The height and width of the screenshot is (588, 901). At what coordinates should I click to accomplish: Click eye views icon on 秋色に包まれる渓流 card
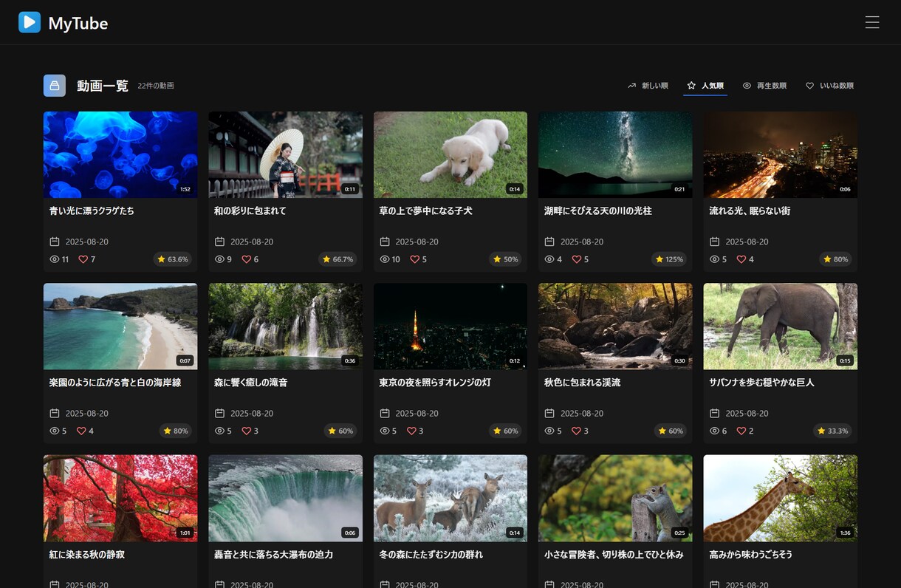point(549,431)
